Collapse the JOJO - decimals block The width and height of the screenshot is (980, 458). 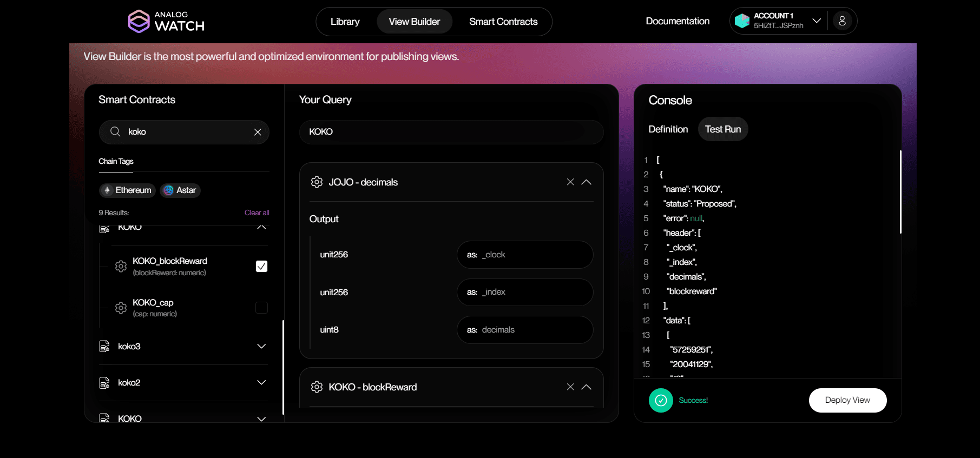(x=586, y=182)
